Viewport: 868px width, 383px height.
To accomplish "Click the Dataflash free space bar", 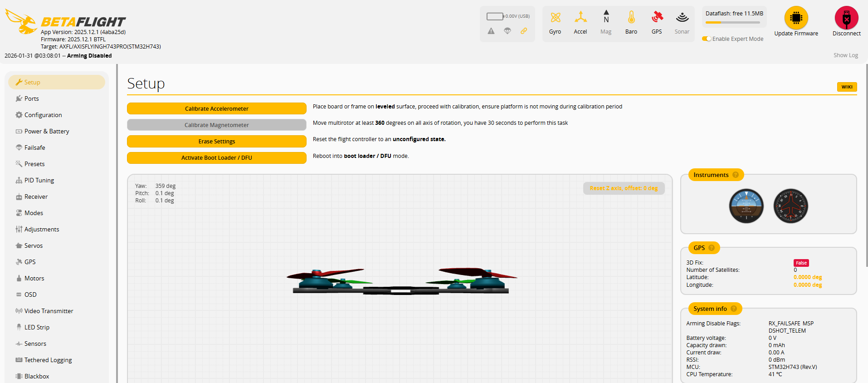I will tap(732, 22).
